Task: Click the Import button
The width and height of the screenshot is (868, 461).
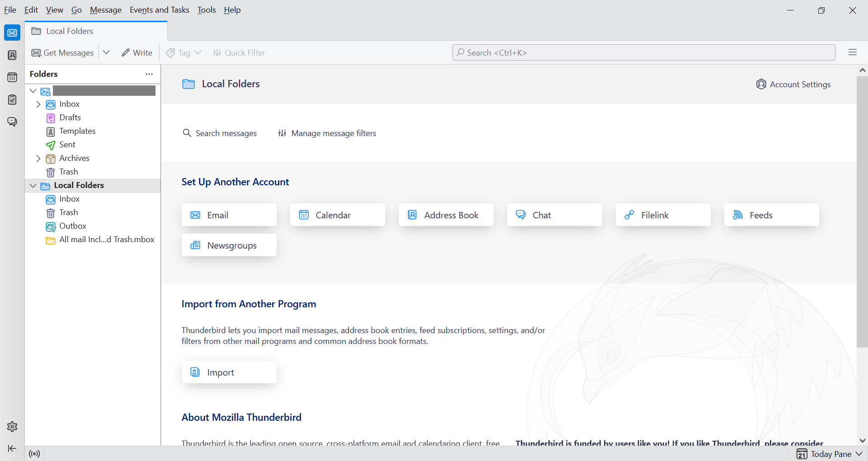Action: [229, 372]
